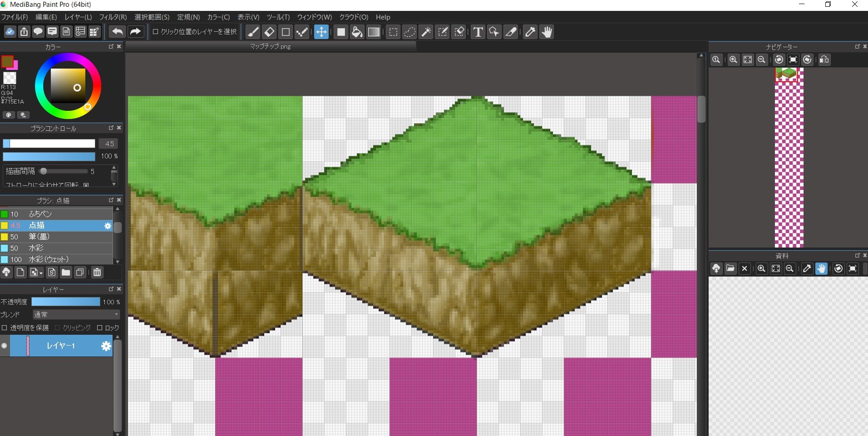Enable ロック checkbox for layer
The height and width of the screenshot is (436, 868).
(x=99, y=328)
